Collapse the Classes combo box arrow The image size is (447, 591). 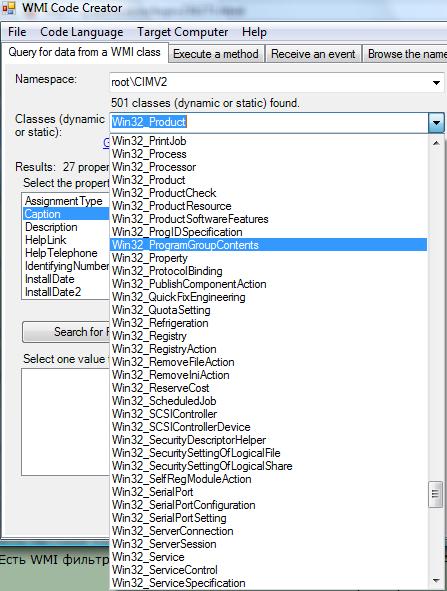pyautogui.click(x=436, y=122)
